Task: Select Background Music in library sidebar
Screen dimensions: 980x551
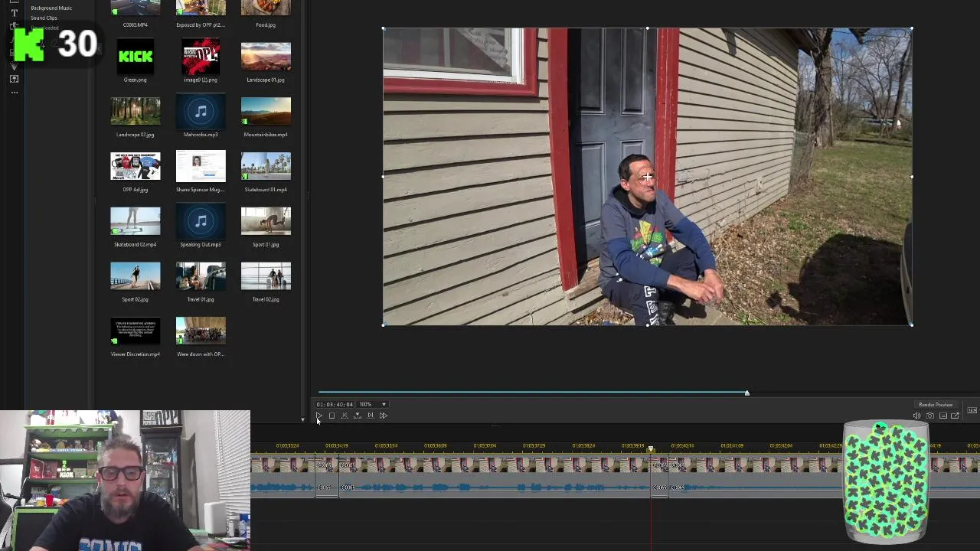Action: click(x=51, y=8)
